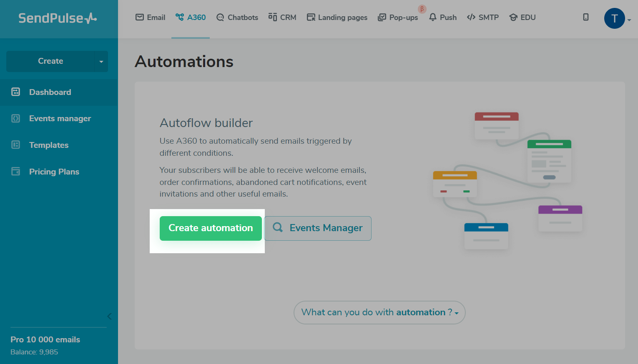Viewport: 638px width, 364px height.
Task: Expand 'What can you do with automation?'
Action: [x=379, y=312]
